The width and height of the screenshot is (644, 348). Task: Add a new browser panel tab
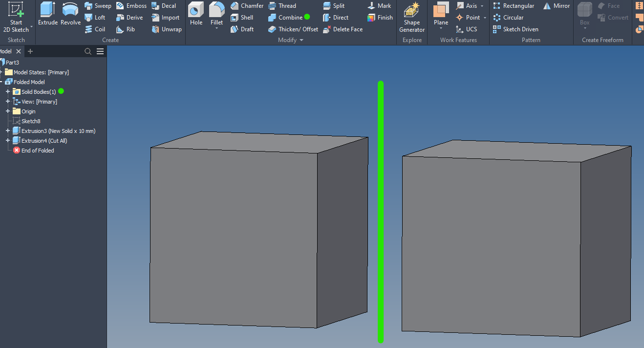coord(30,51)
